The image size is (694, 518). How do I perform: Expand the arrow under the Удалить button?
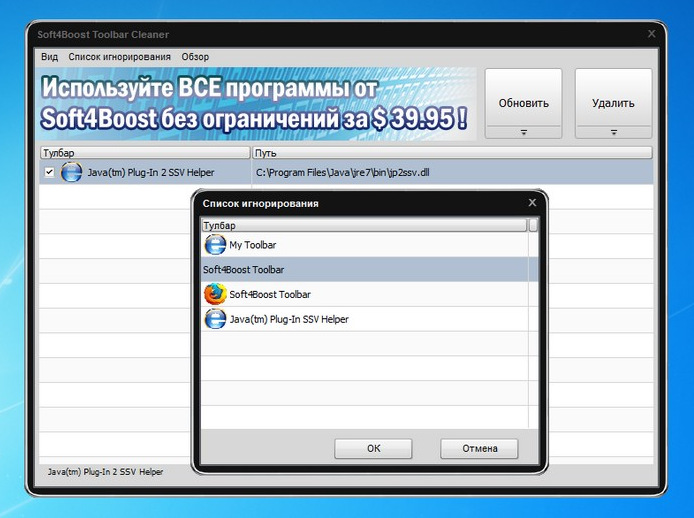tap(613, 132)
